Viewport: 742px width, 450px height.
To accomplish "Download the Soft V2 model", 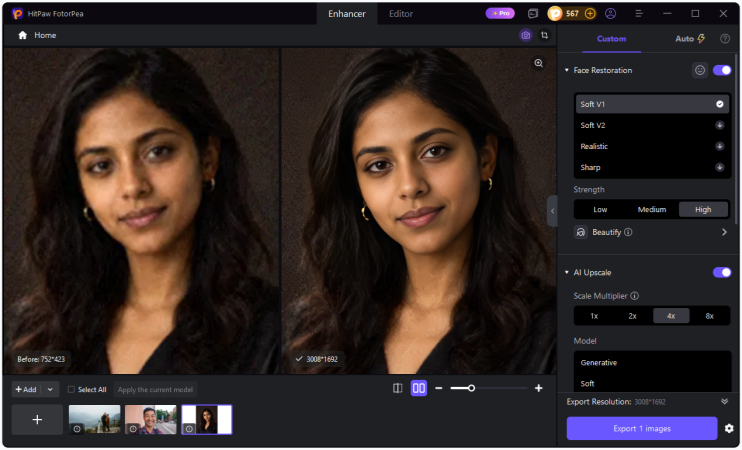I will tap(719, 125).
